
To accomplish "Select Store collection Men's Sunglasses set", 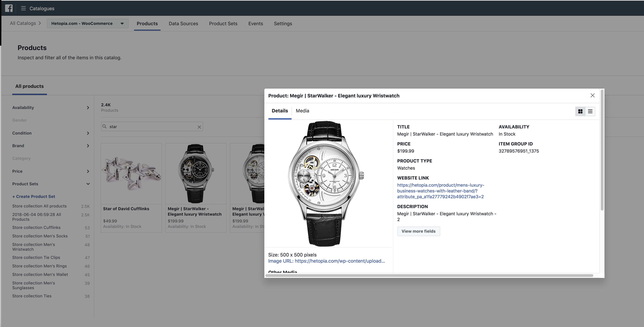I will 34,285.
